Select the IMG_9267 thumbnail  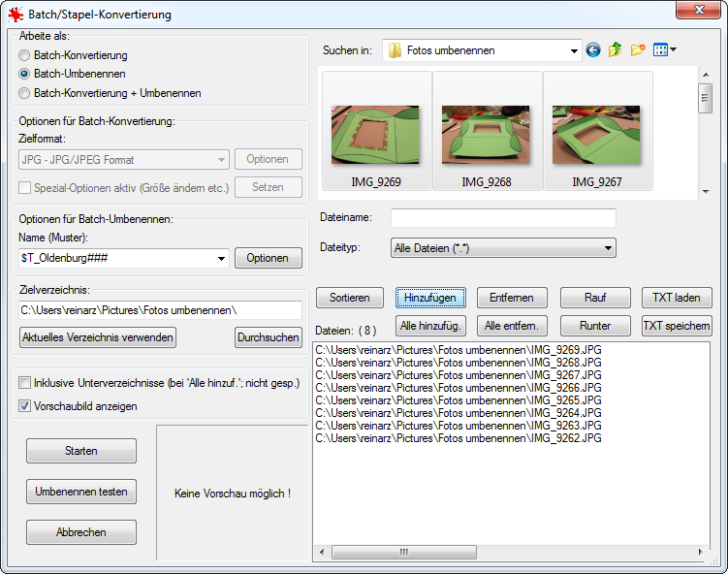coord(597,131)
